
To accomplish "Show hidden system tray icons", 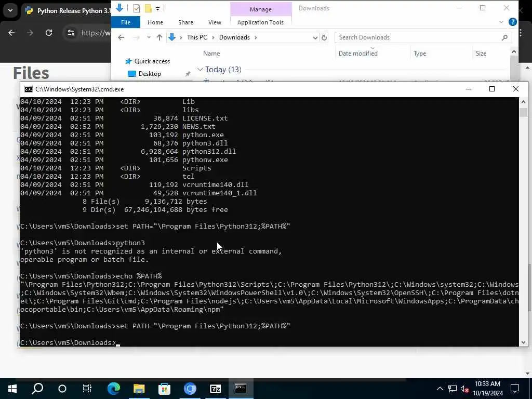I will 440,389.
